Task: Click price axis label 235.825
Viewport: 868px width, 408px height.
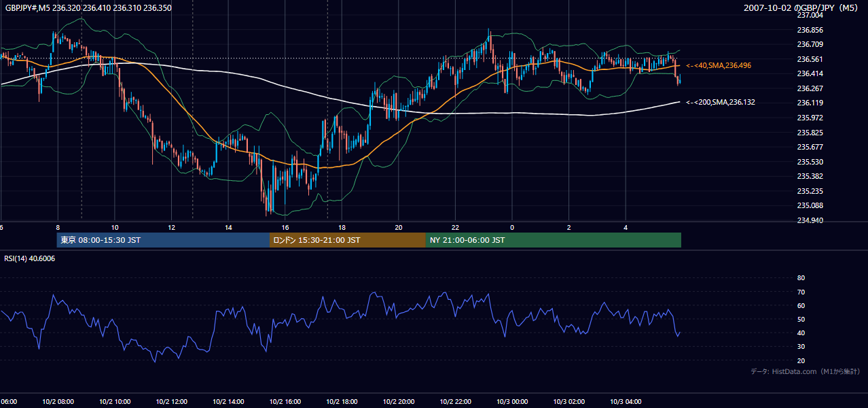Action: click(810, 133)
